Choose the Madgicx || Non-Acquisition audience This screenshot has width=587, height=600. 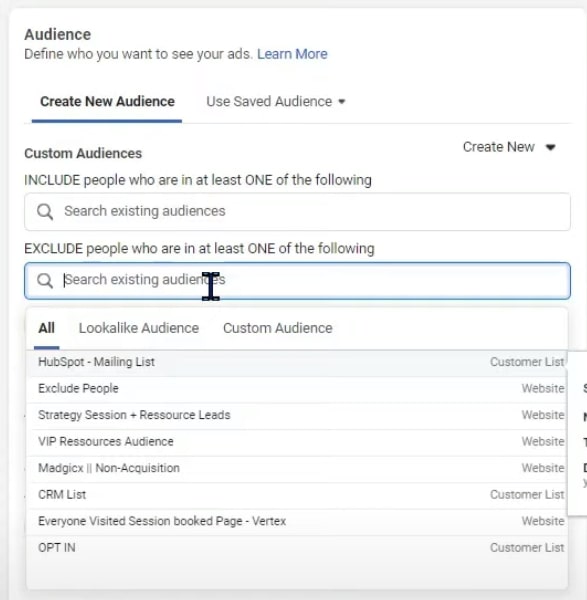297,468
